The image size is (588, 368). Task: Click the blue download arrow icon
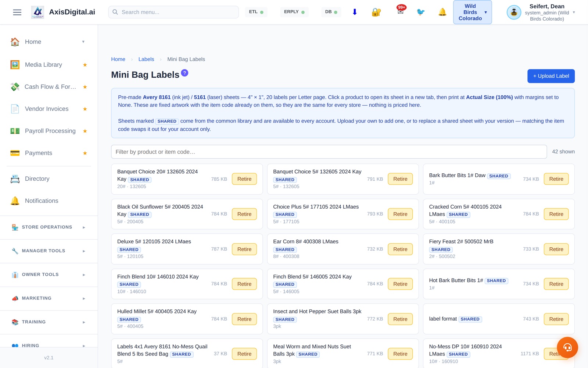(x=355, y=12)
